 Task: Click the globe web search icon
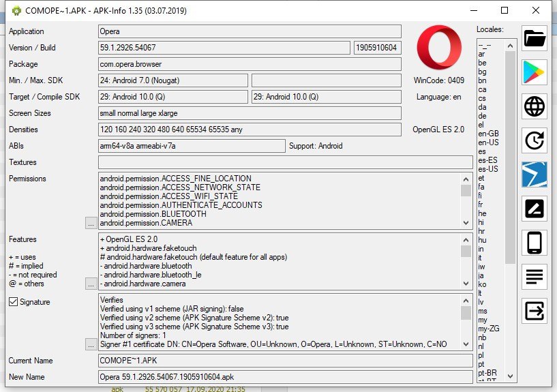[x=535, y=106]
